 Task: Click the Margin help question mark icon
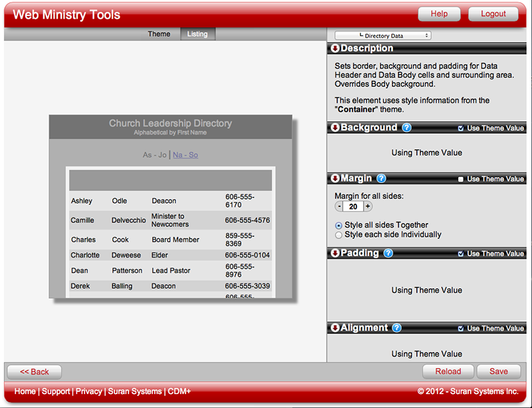pyautogui.click(x=381, y=178)
